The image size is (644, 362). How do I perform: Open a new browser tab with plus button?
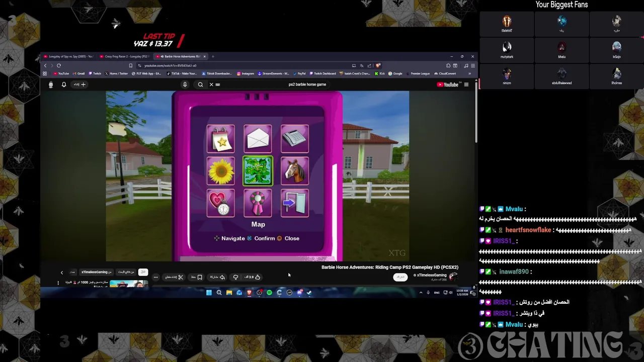pos(213,56)
